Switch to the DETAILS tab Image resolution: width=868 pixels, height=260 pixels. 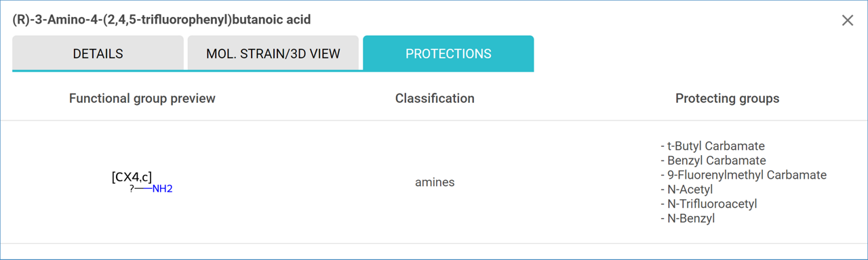[98, 53]
